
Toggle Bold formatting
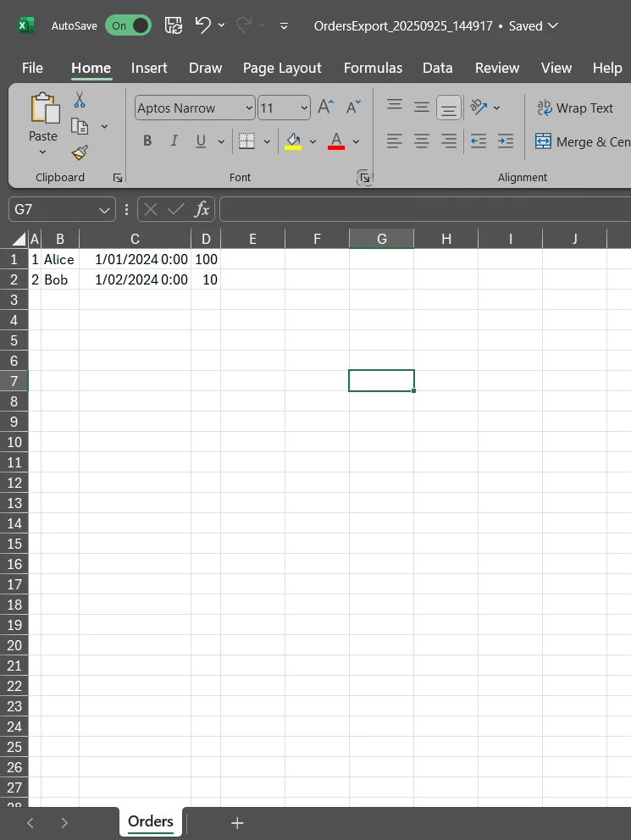pos(147,141)
